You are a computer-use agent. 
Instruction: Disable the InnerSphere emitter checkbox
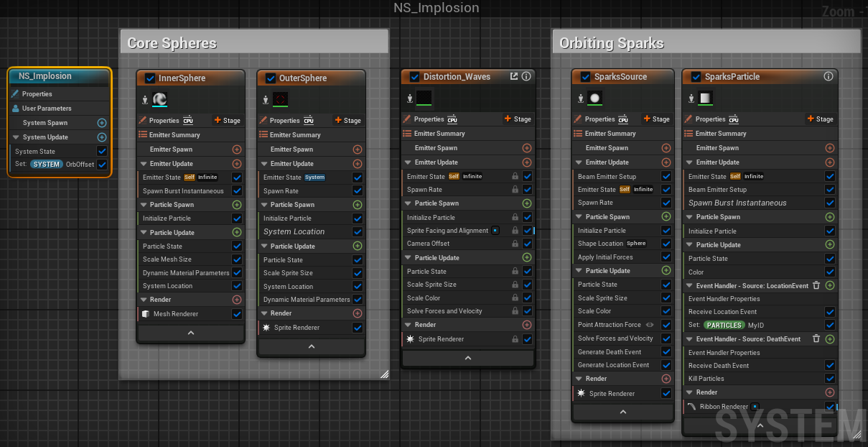click(150, 78)
